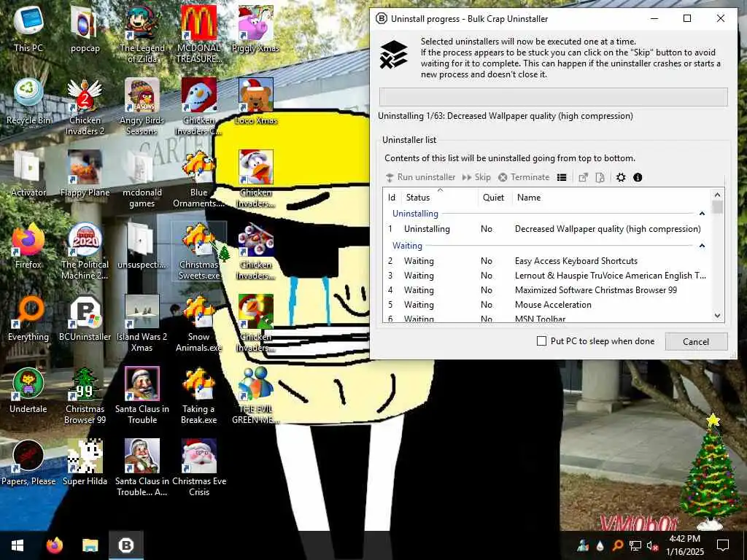
Task: Select the Recycle Bin icon
Action: [28, 101]
